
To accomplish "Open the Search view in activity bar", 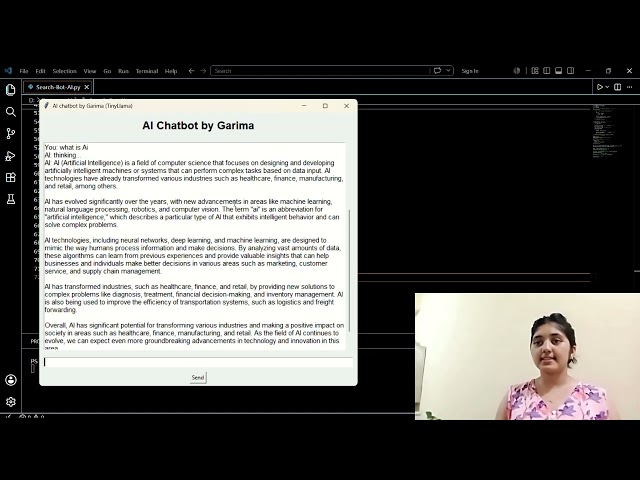I will click(11, 111).
